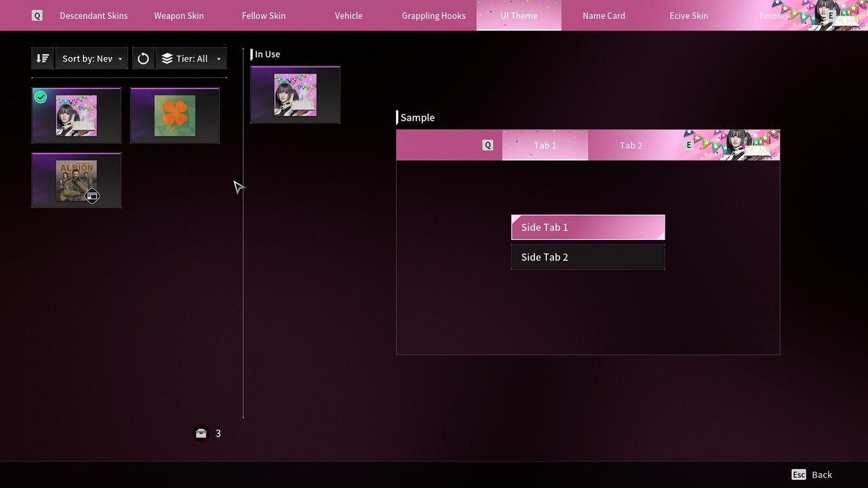868x488 pixels.
Task: Switch to Descendant Skins tab
Action: [94, 16]
